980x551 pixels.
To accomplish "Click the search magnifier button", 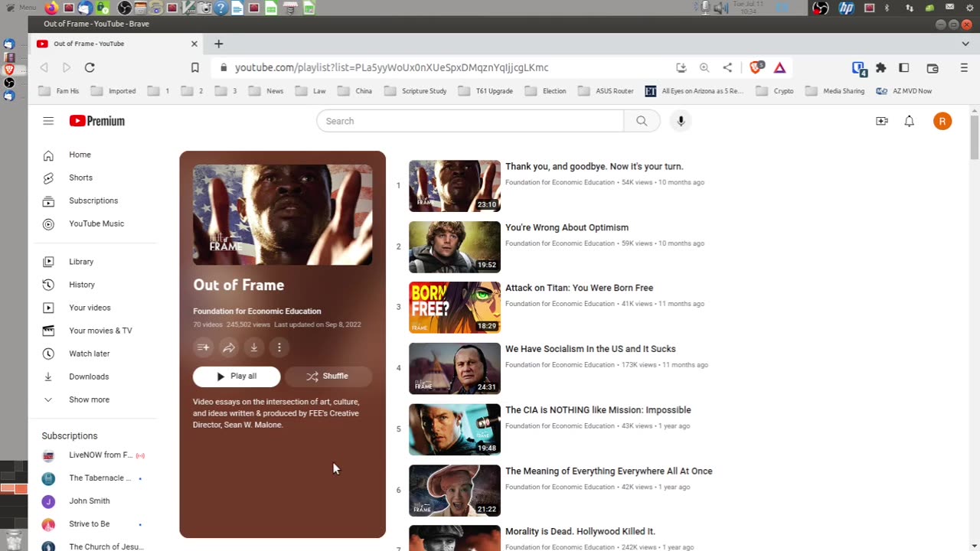I will tap(642, 121).
